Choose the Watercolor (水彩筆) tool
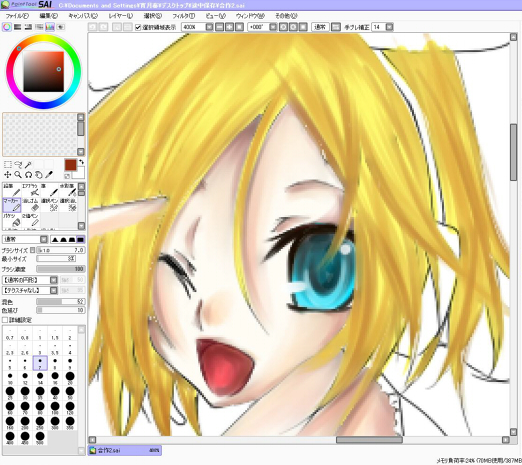522x465 pixels. [x=68, y=190]
